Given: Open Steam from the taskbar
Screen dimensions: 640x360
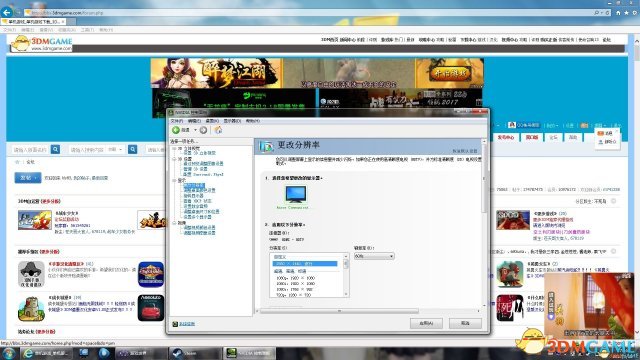Looking at the screenshot, I should 194,353.
